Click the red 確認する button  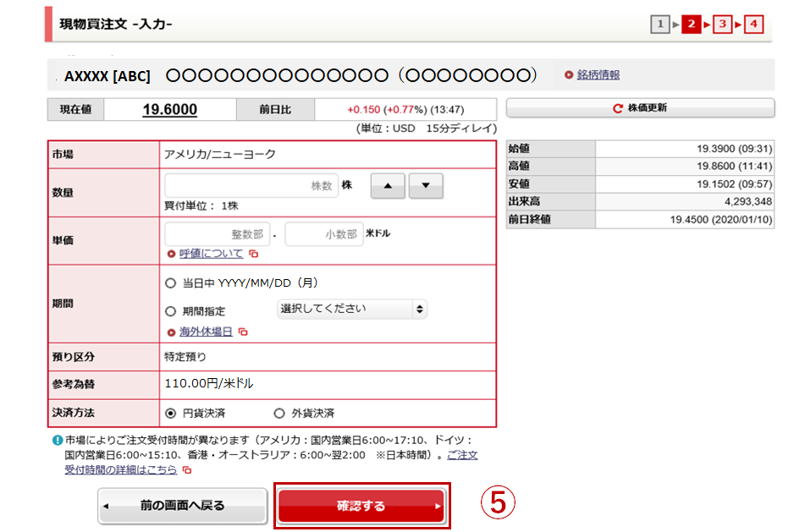click(361, 506)
